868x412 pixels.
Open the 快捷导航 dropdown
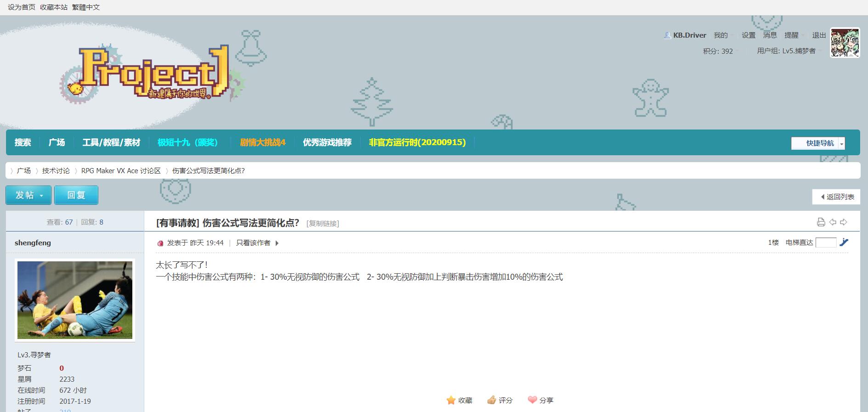(818, 143)
